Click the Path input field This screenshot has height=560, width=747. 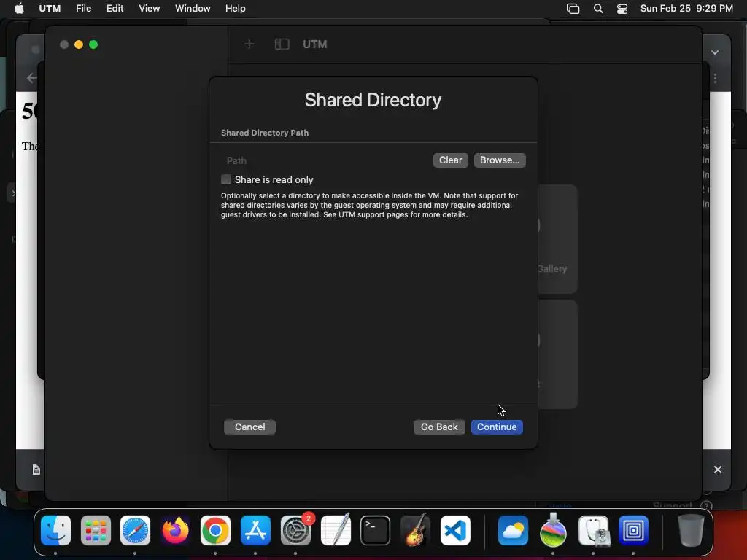click(325, 160)
